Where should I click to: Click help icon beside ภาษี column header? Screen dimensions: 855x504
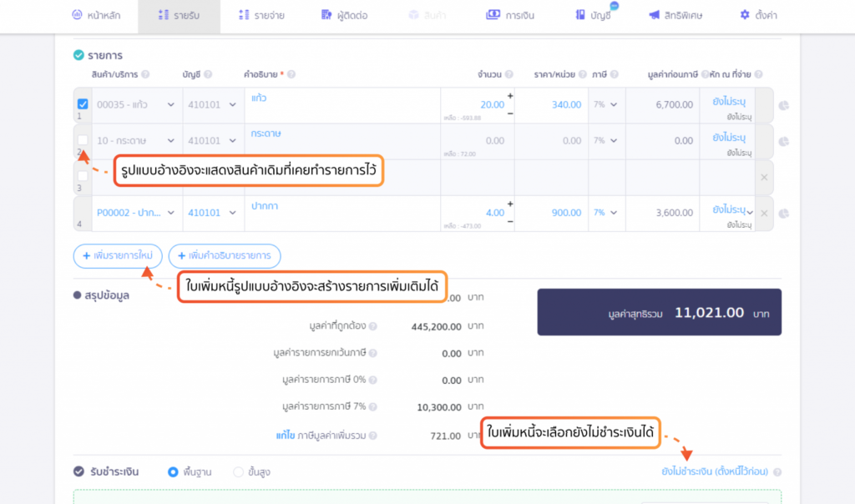pyautogui.click(x=614, y=74)
